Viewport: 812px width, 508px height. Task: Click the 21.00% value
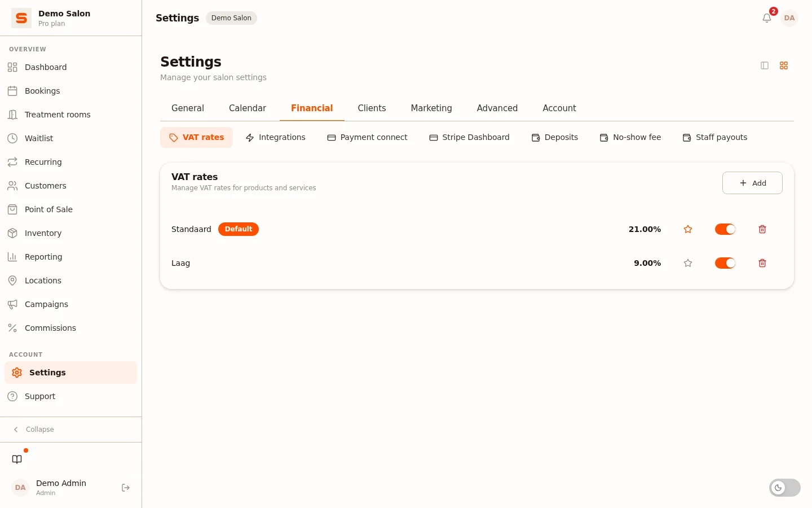[x=645, y=229]
